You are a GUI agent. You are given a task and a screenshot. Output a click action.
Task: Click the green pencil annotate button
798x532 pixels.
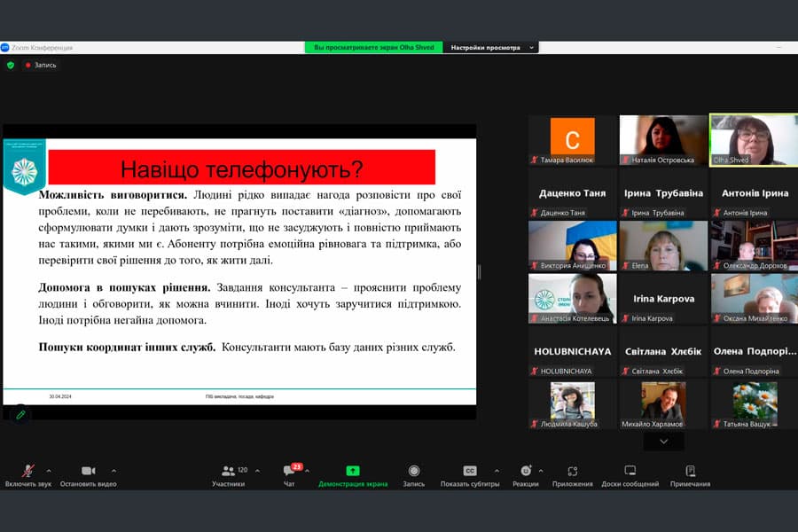[20, 414]
